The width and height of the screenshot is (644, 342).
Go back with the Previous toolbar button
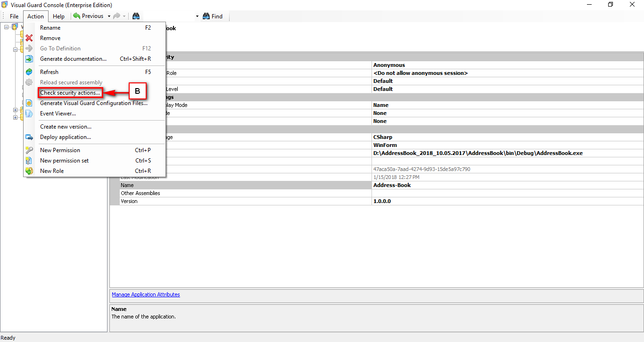[x=88, y=16]
